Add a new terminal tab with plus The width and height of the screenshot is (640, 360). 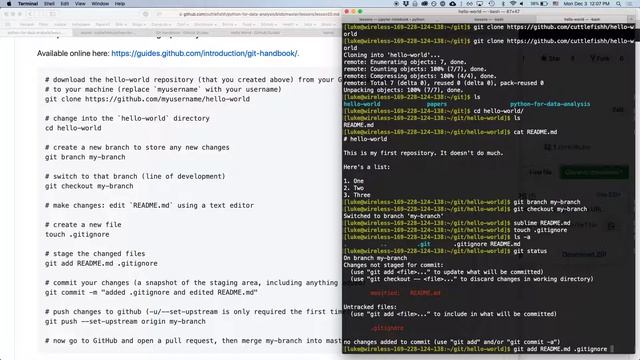click(x=632, y=19)
